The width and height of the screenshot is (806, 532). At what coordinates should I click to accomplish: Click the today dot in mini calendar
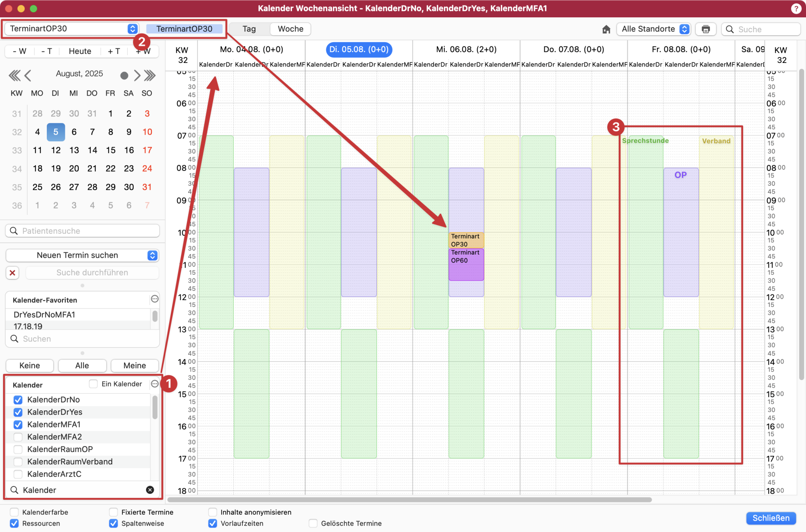(x=124, y=76)
